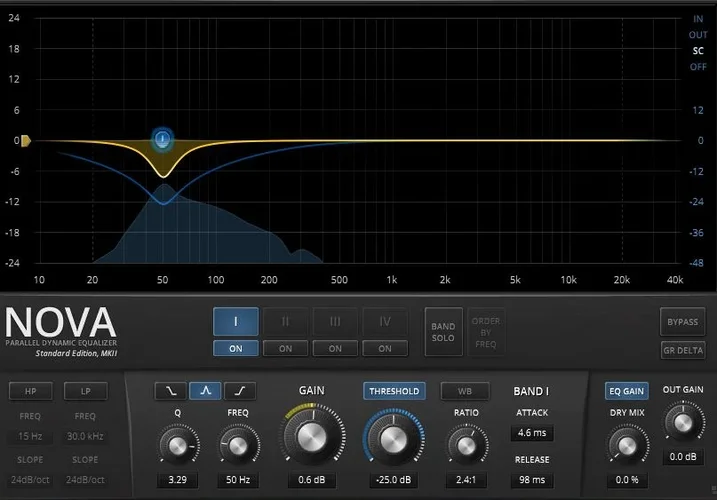Click the BAND I label
The image size is (717, 500).
(531, 391)
